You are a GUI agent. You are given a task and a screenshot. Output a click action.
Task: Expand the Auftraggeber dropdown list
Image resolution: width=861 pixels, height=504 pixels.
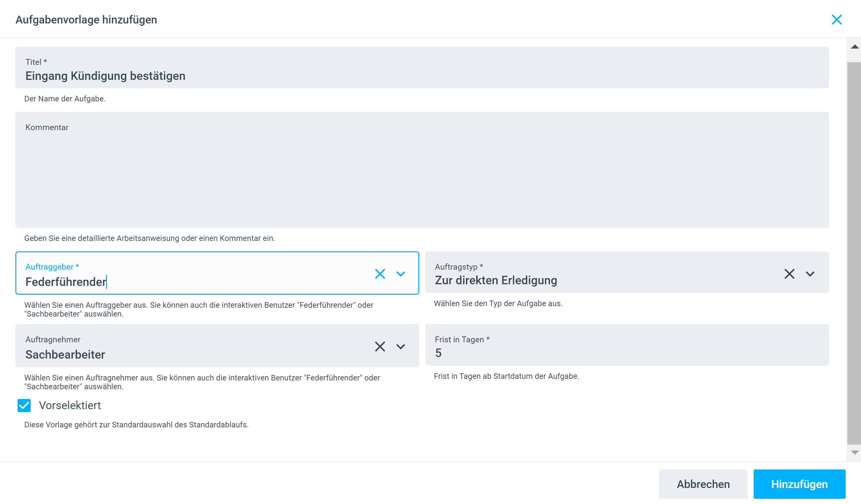pos(400,274)
